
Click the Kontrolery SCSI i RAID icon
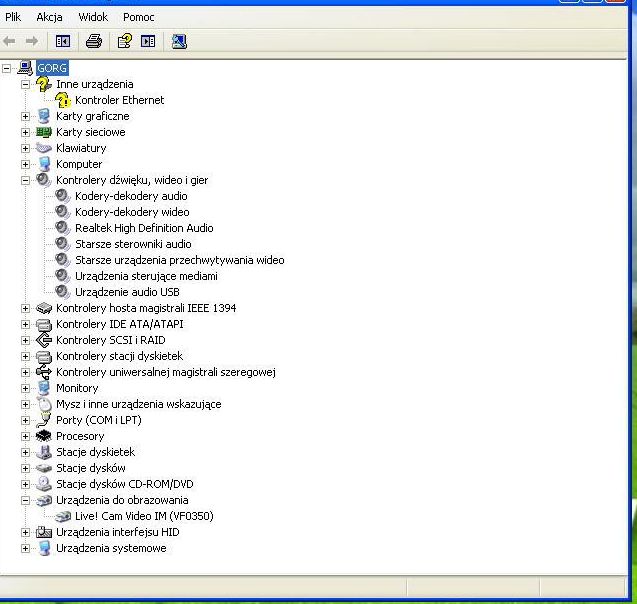point(43,340)
